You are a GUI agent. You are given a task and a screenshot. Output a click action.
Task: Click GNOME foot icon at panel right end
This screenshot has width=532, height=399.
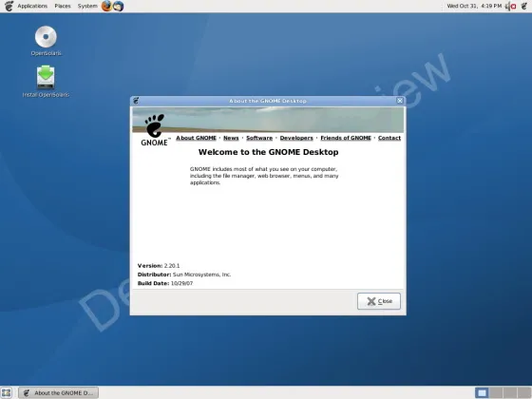(524, 6)
